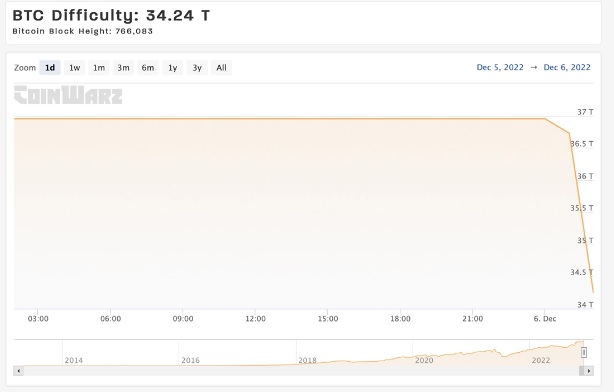
Task: Select the 1w zoom range
Action: tap(74, 68)
